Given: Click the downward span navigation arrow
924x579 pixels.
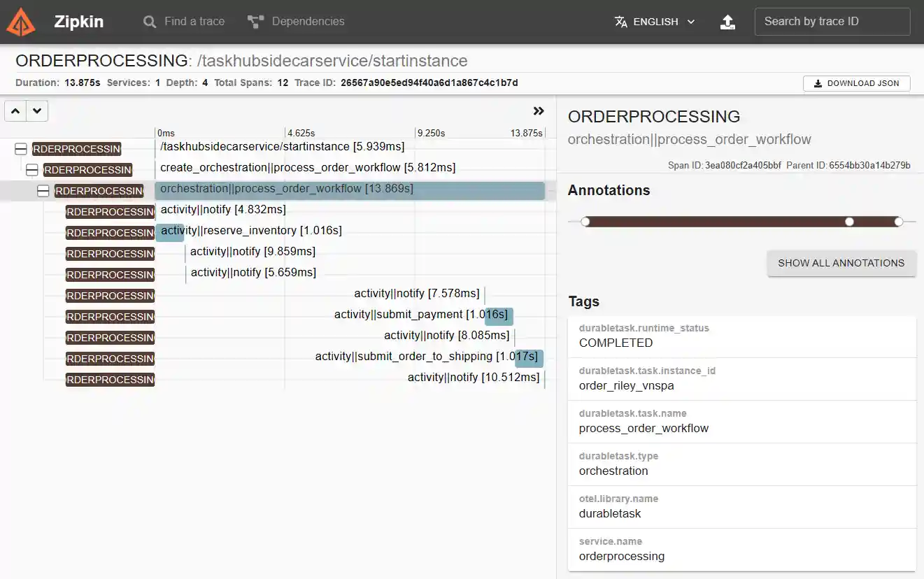Looking at the screenshot, I should point(37,110).
